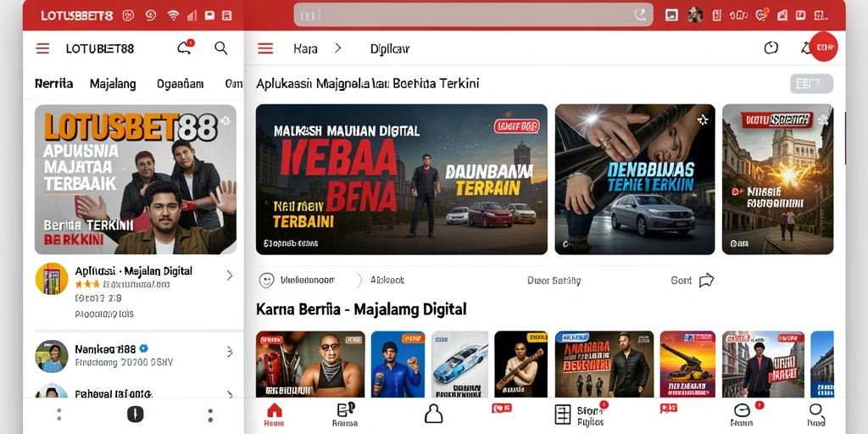Click the Alokect label

(x=387, y=280)
